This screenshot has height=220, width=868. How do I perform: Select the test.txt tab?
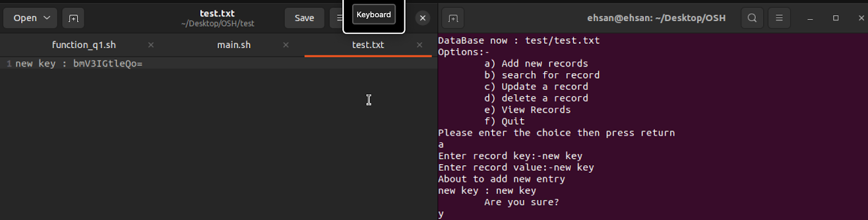click(368, 45)
